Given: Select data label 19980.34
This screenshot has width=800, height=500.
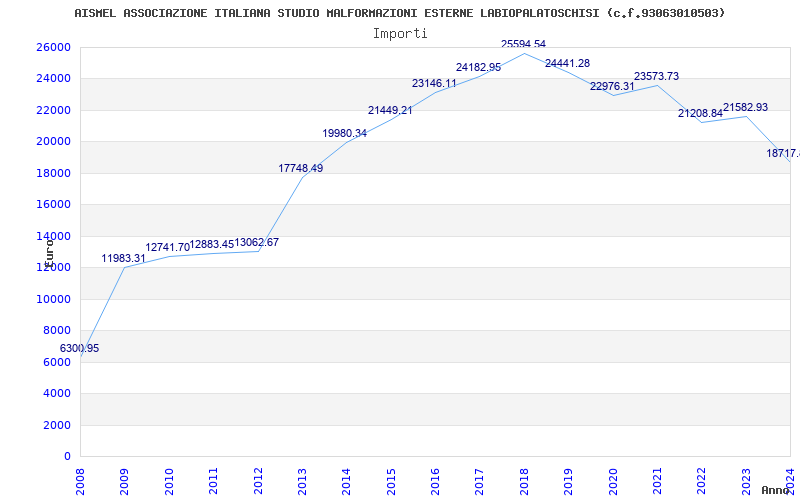Looking at the screenshot, I should (344, 134).
